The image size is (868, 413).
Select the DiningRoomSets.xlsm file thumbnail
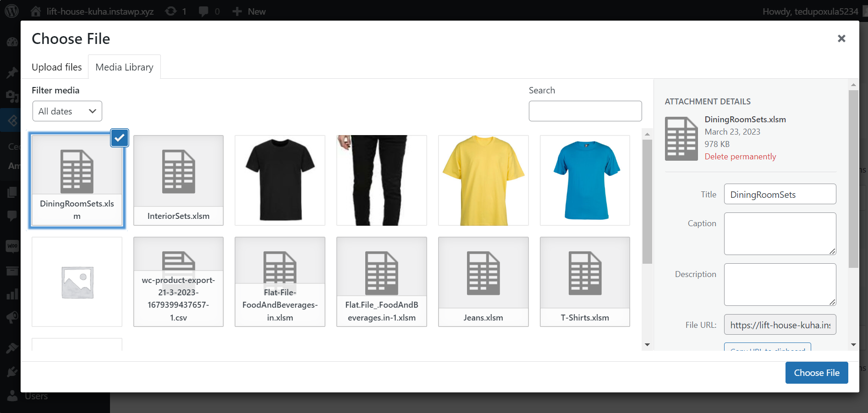[x=77, y=180]
